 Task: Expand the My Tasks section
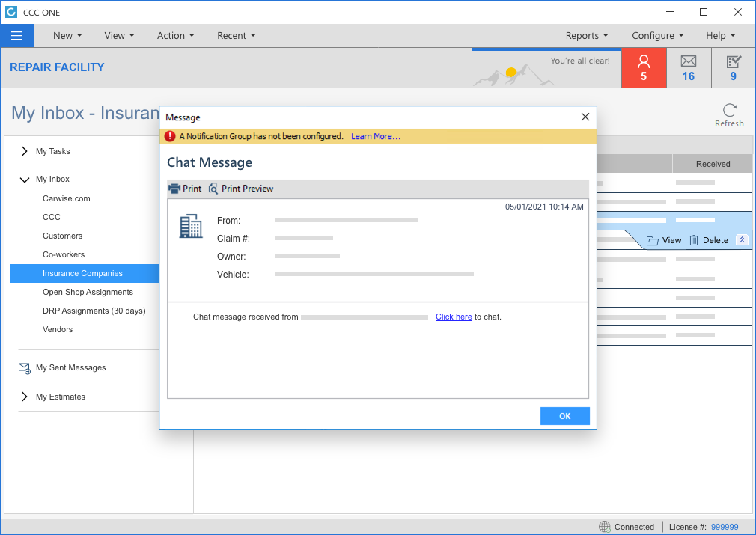(x=25, y=151)
